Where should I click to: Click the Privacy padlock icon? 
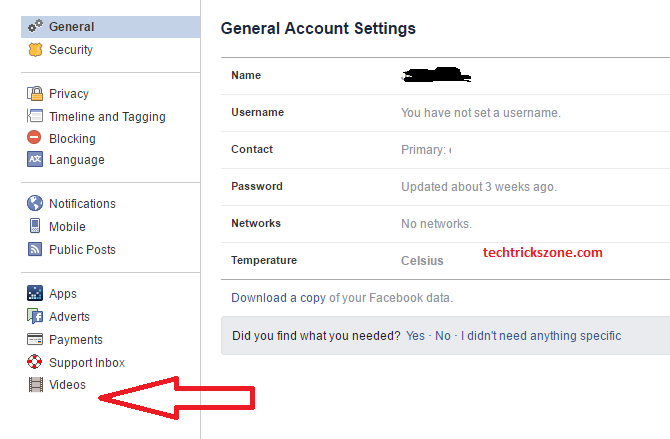pyautogui.click(x=35, y=94)
